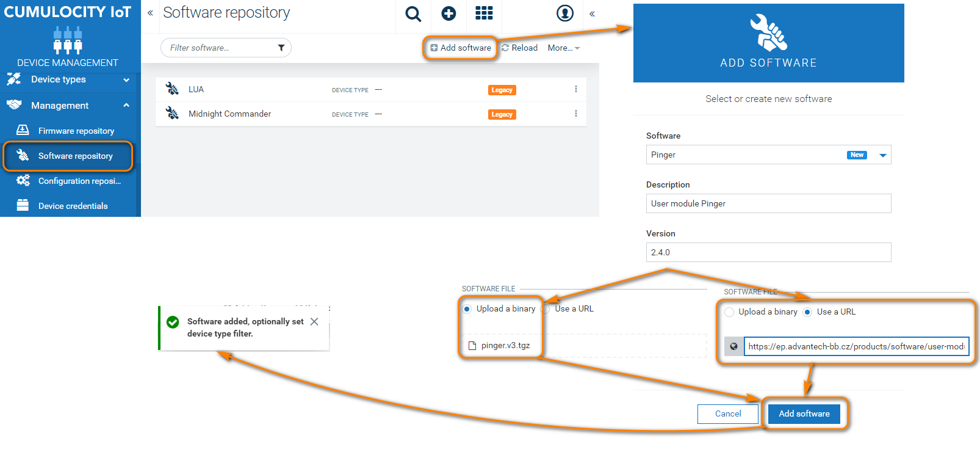
Task: Open the search magnifier icon
Action: pos(413,13)
